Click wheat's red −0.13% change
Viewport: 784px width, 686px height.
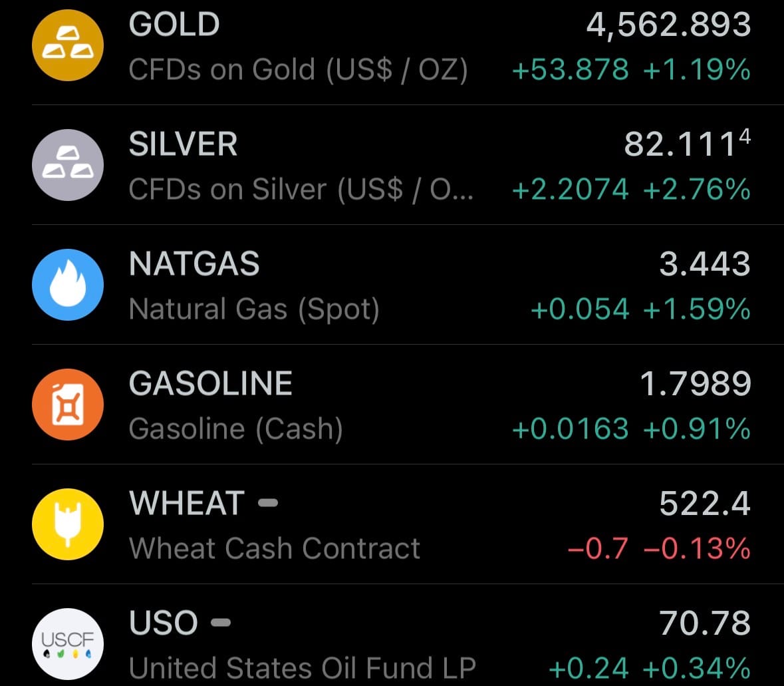[x=697, y=549]
